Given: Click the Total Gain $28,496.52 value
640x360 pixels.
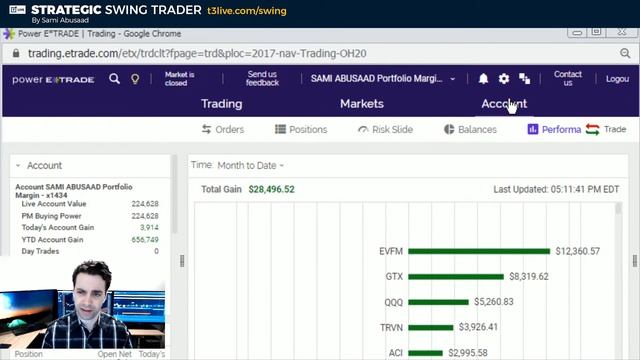Looking at the screenshot, I should [271, 189].
